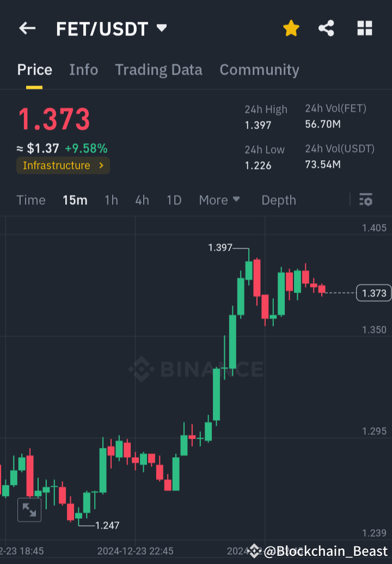The height and width of the screenshot is (564, 392).
Task: Open the Community tab
Action: click(x=259, y=70)
